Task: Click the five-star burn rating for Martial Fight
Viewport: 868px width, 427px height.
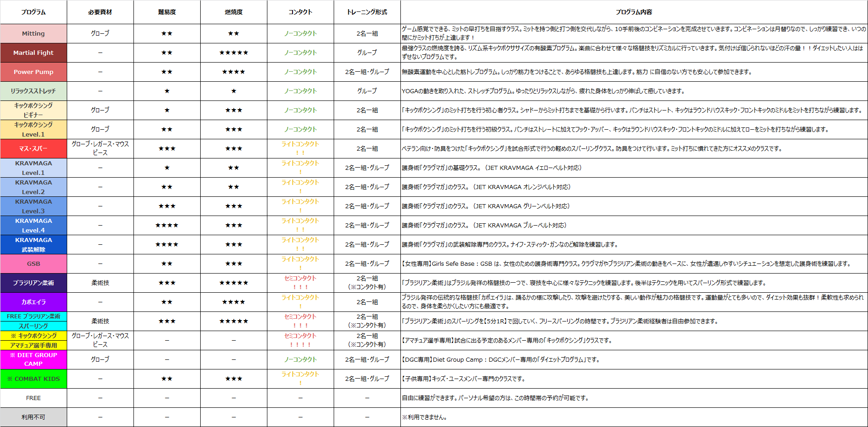Action: pos(234,53)
